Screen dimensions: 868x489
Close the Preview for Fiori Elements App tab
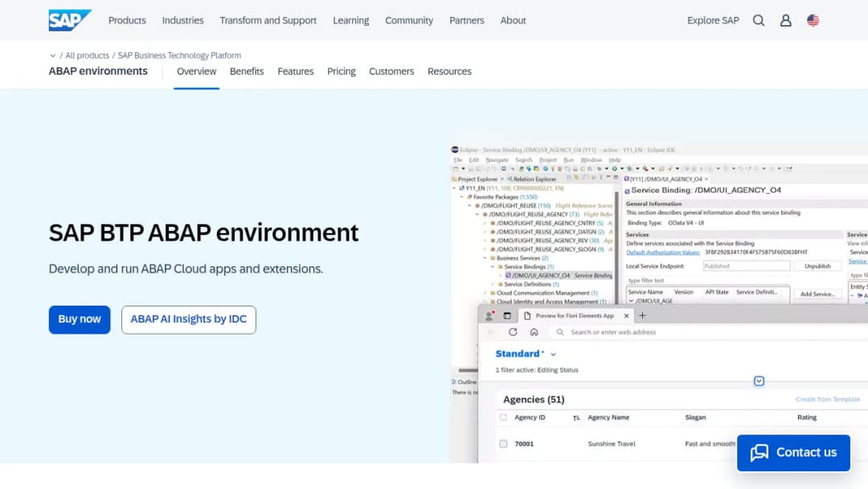click(626, 315)
